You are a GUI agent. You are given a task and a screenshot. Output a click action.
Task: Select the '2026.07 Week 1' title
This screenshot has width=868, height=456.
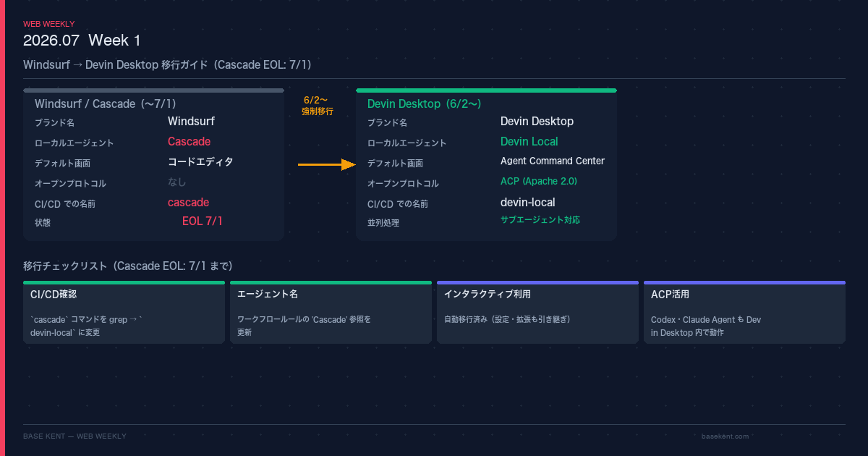[x=82, y=41]
